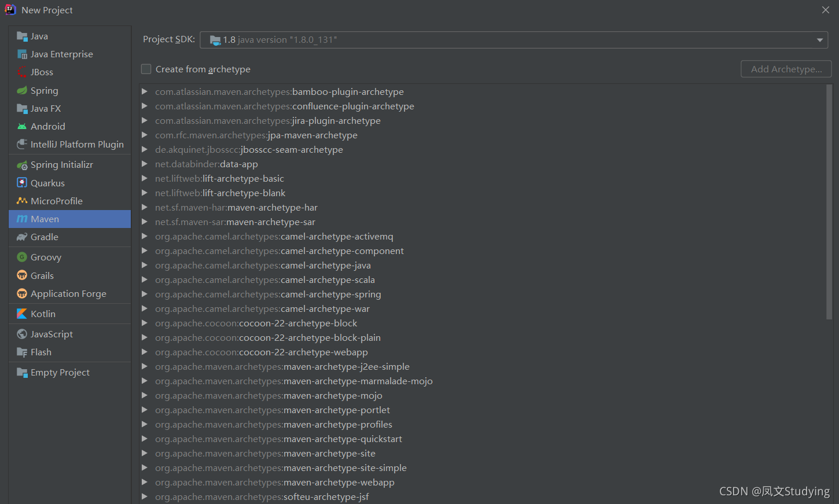
Task: Click the IntelliJ IDEA logo in title bar
Action: pyautogui.click(x=10, y=10)
